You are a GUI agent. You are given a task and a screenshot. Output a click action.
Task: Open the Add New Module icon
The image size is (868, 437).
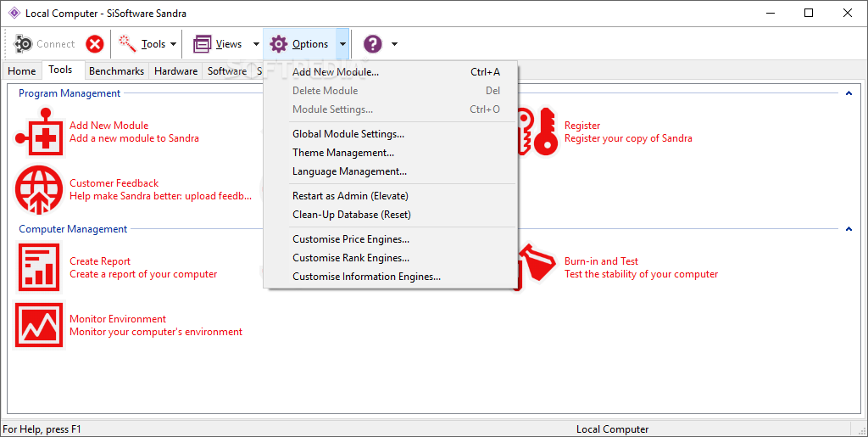coord(39,132)
